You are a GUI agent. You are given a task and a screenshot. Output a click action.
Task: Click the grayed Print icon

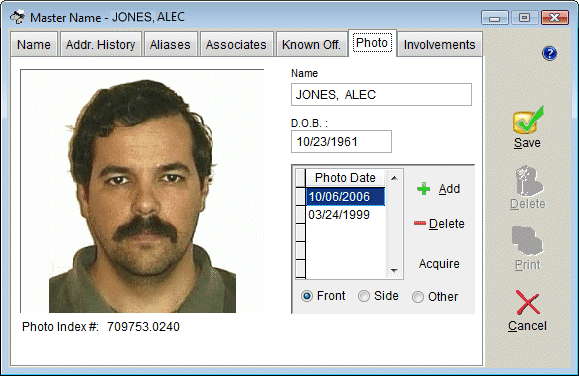click(x=527, y=241)
